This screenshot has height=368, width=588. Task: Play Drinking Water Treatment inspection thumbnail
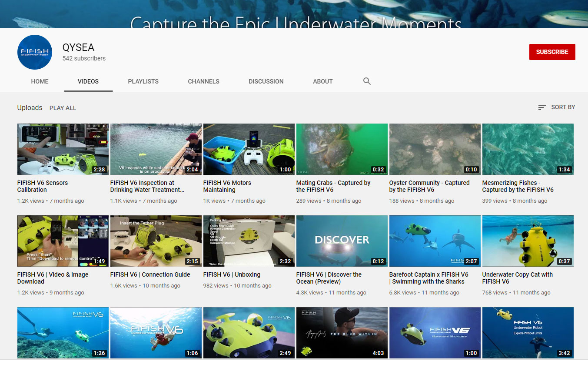[156, 149]
